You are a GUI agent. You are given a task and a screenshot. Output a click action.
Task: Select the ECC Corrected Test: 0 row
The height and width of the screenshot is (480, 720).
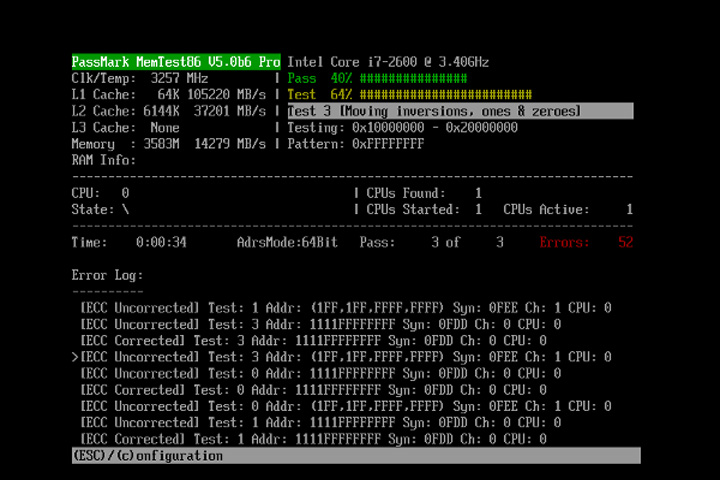(x=313, y=390)
